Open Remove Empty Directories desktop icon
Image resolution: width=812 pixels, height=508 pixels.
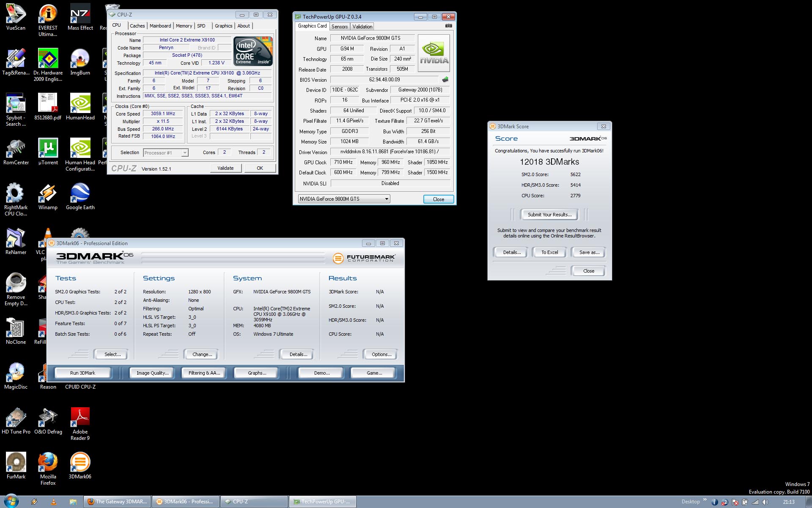tap(16, 289)
